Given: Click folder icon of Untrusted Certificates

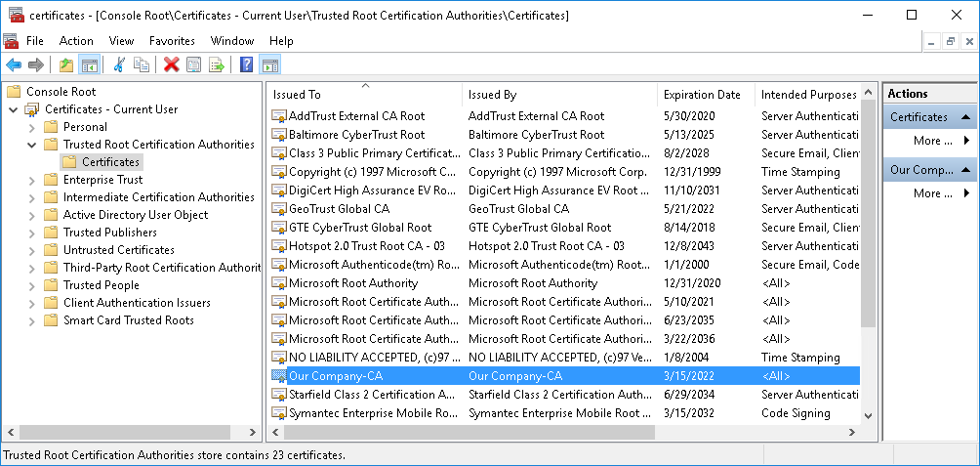Looking at the screenshot, I should (x=52, y=250).
